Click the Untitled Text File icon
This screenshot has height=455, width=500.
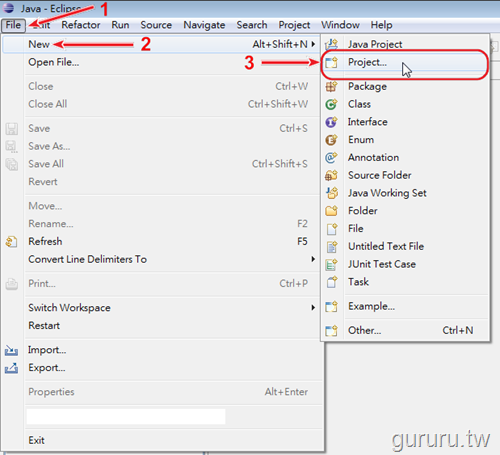[x=331, y=247]
